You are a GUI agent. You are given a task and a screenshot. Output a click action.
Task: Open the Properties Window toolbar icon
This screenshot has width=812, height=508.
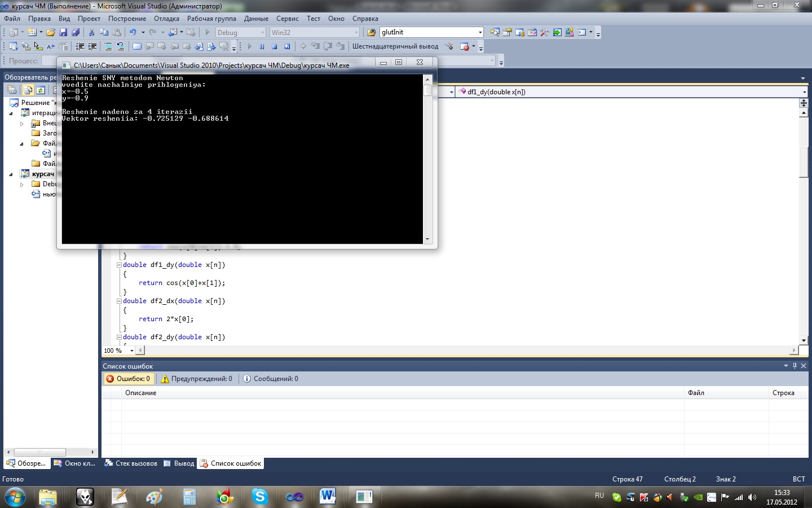pyautogui.click(x=507, y=32)
